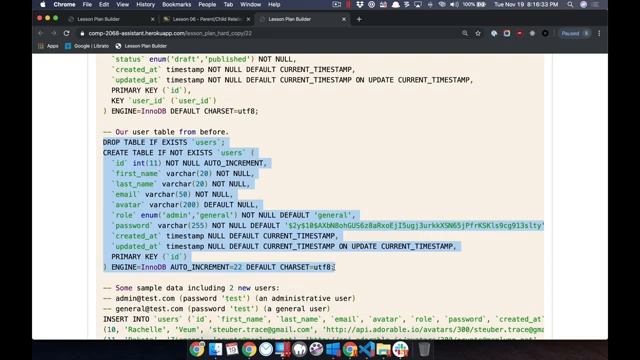Click the Dropbox menu bar icon

click(360, 4)
